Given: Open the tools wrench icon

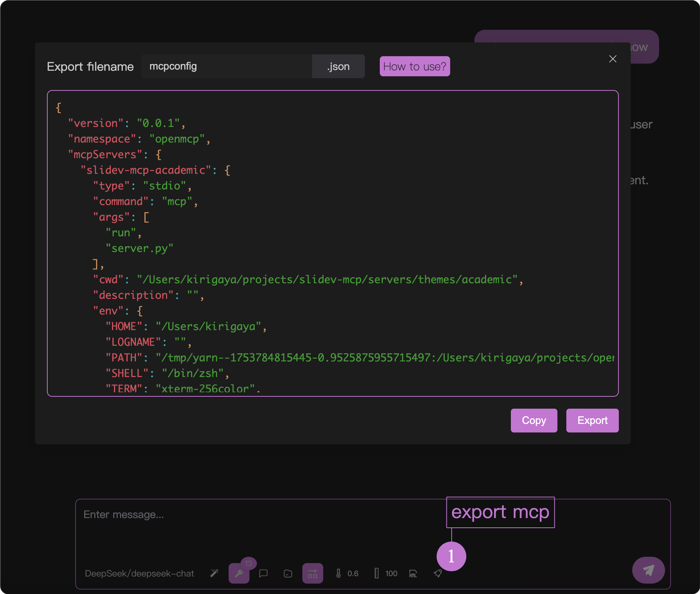Looking at the screenshot, I should (x=239, y=574).
